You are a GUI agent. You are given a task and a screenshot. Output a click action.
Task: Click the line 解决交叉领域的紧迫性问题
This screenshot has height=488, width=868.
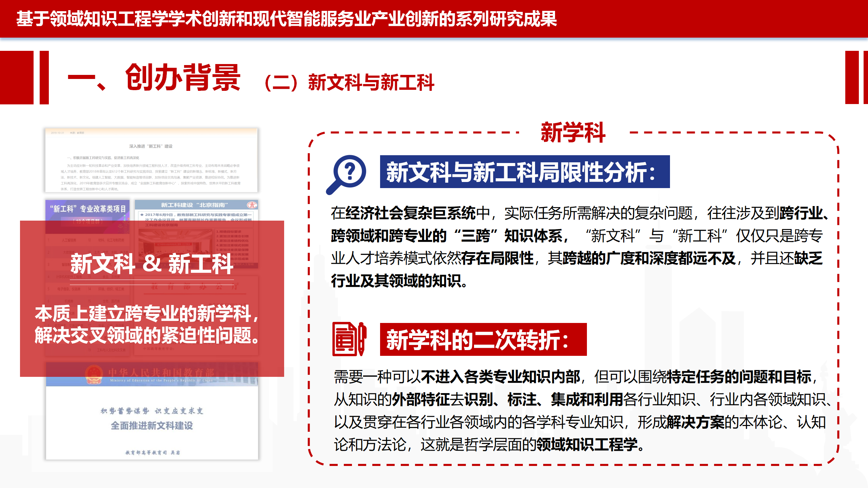pos(146,335)
